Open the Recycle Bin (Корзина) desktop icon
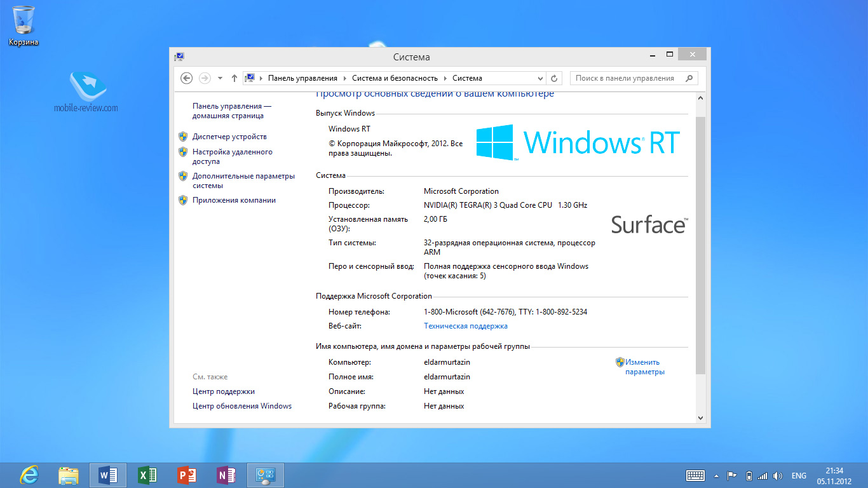 pos(24,25)
